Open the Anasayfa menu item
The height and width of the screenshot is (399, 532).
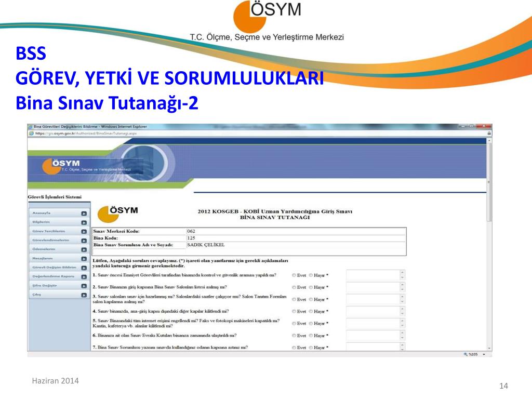58,213
